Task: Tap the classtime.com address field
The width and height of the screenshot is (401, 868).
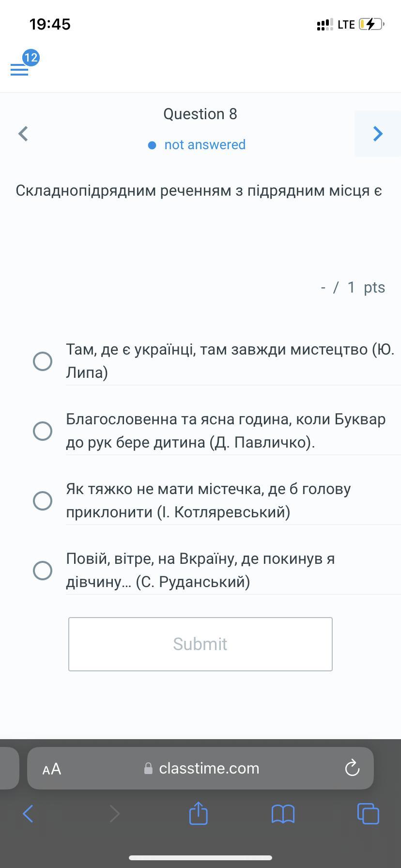Action: pyautogui.click(x=208, y=768)
